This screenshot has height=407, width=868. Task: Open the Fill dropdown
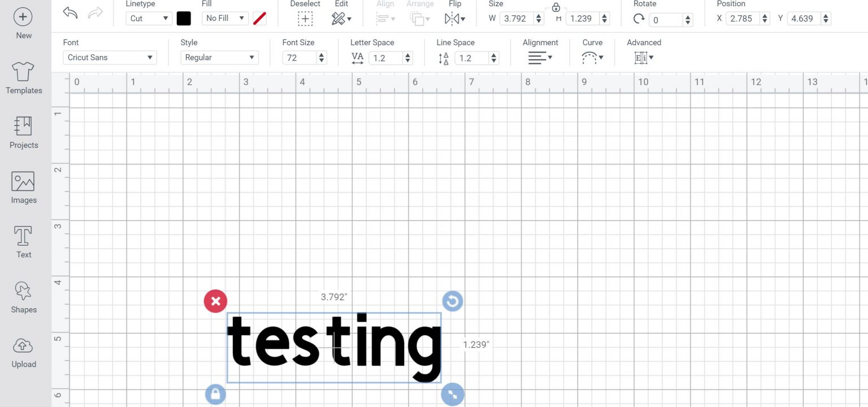[x=225, y=18]
